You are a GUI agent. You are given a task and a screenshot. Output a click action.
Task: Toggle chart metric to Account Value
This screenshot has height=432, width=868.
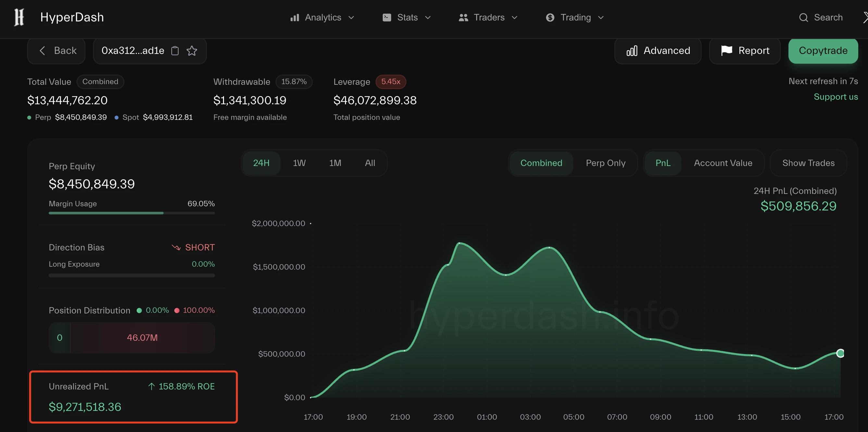tap(723, 163)
